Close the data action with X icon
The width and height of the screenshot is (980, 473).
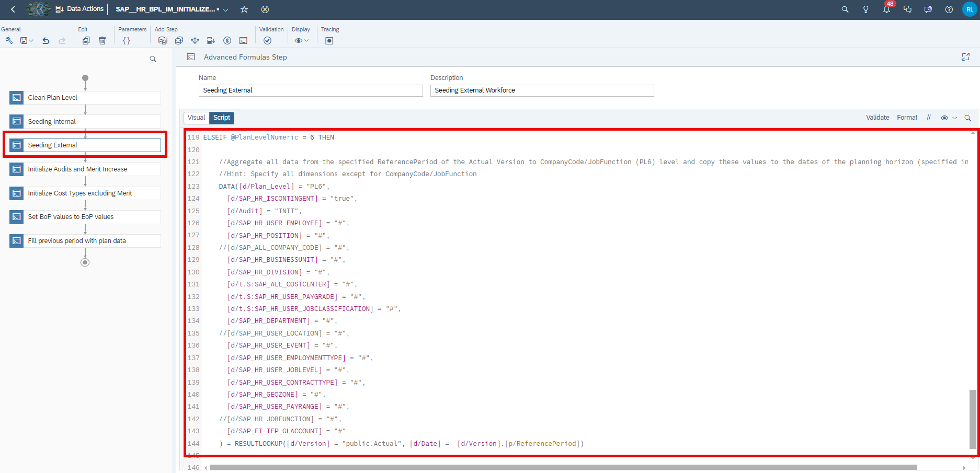265,9
